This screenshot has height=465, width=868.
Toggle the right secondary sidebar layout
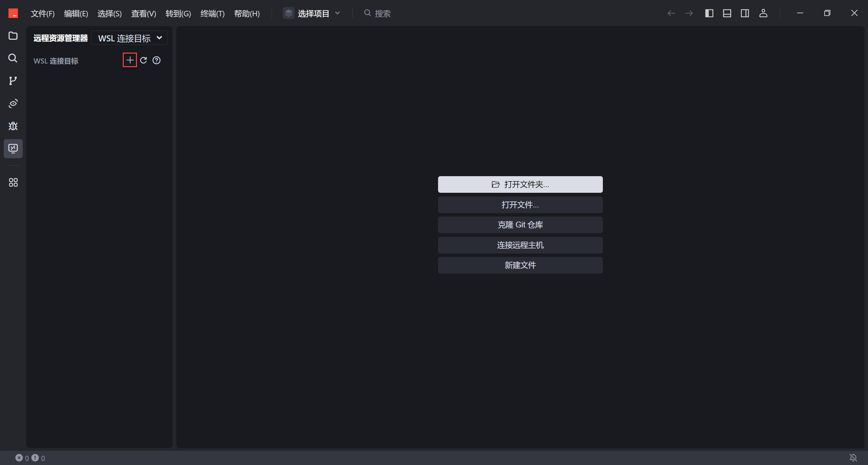click(745, 13)
